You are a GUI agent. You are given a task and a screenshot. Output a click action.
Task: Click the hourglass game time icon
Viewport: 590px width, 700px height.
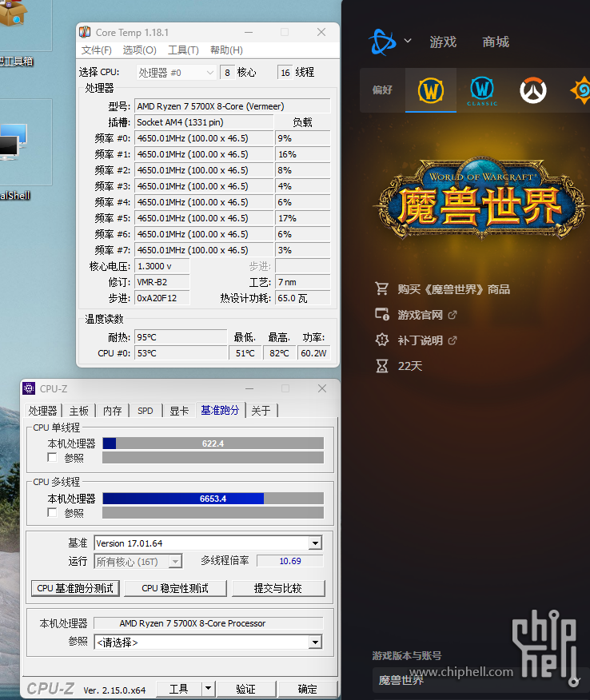click(382, 366)
